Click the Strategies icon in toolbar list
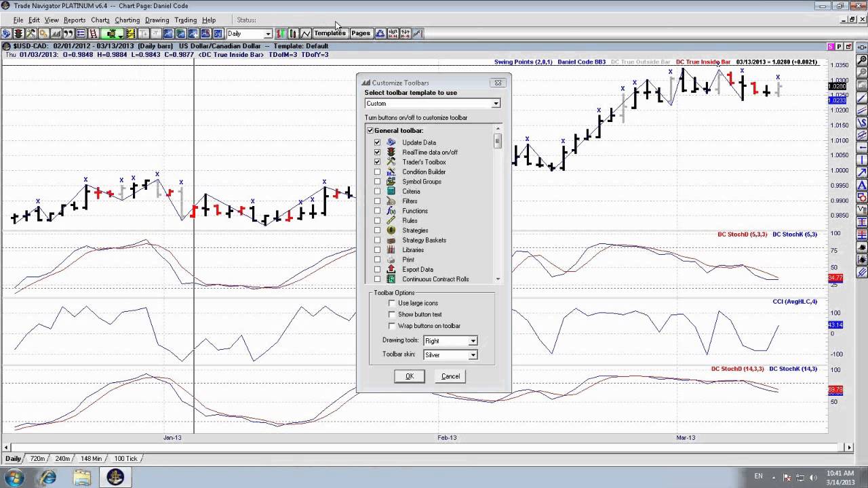Viewport: 868px width, 488px height. tap(391, 230)
